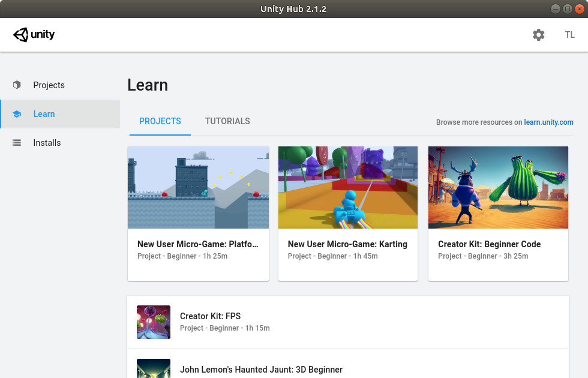
Task: Open the Installs sidebar section
Action: (x=47, y=143)
